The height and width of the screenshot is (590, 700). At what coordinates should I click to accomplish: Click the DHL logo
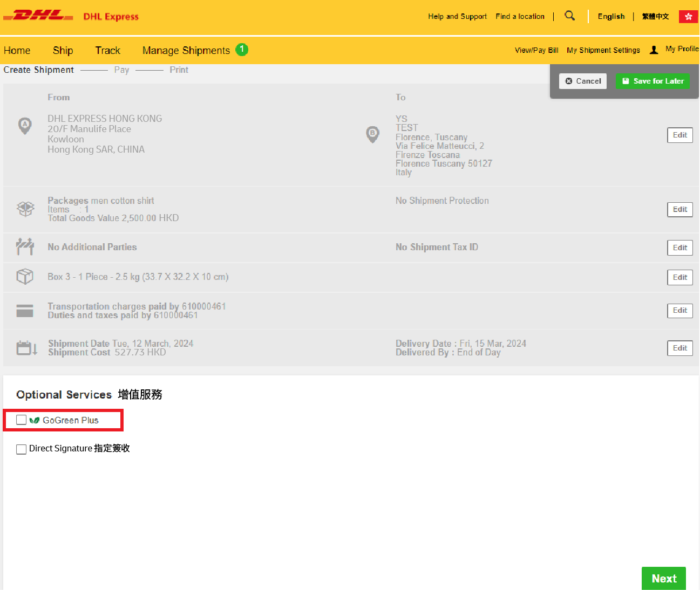(38, 16)
